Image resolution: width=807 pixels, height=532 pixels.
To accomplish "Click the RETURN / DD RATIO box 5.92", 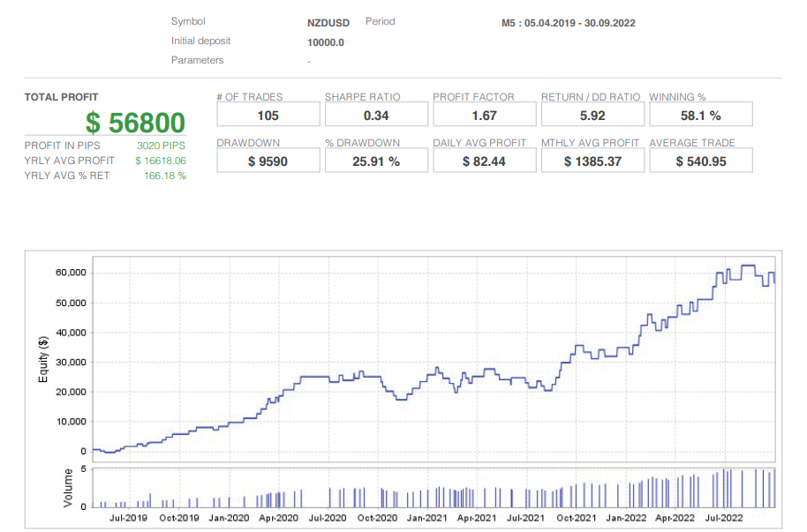I will [x=592, y=115].
